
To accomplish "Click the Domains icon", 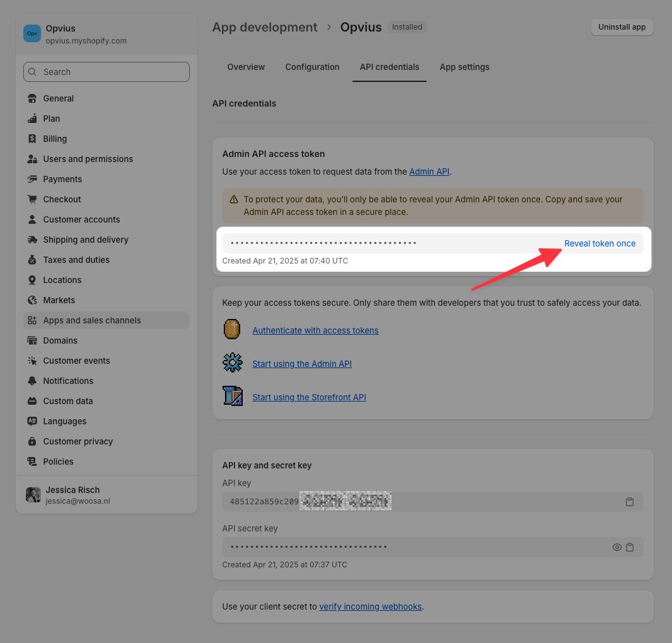I will 32,340.
